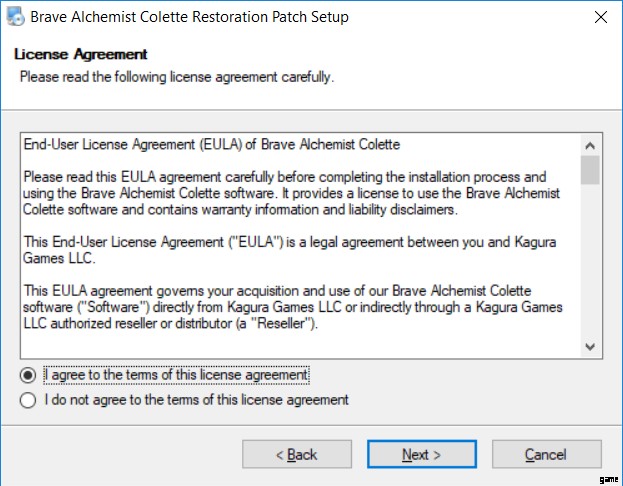The image size is (623, 486).
Task: Click the window title text
Action: pos(189,17)
